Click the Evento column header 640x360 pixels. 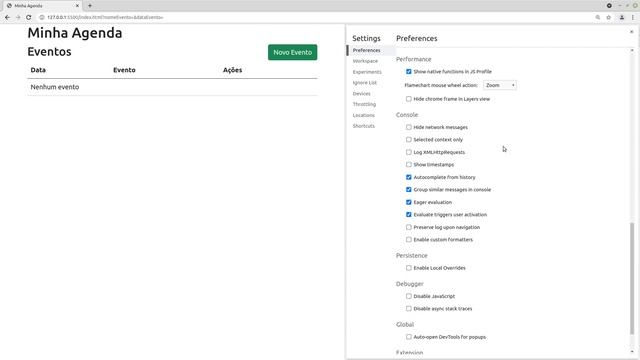[x=124, y=70]
